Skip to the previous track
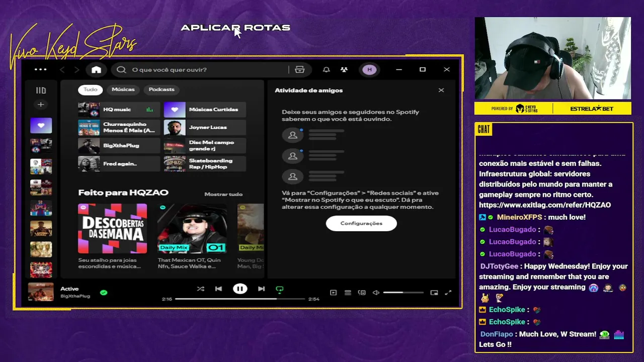Viewport: 644px width, 362px height. (x=218, y=289)
